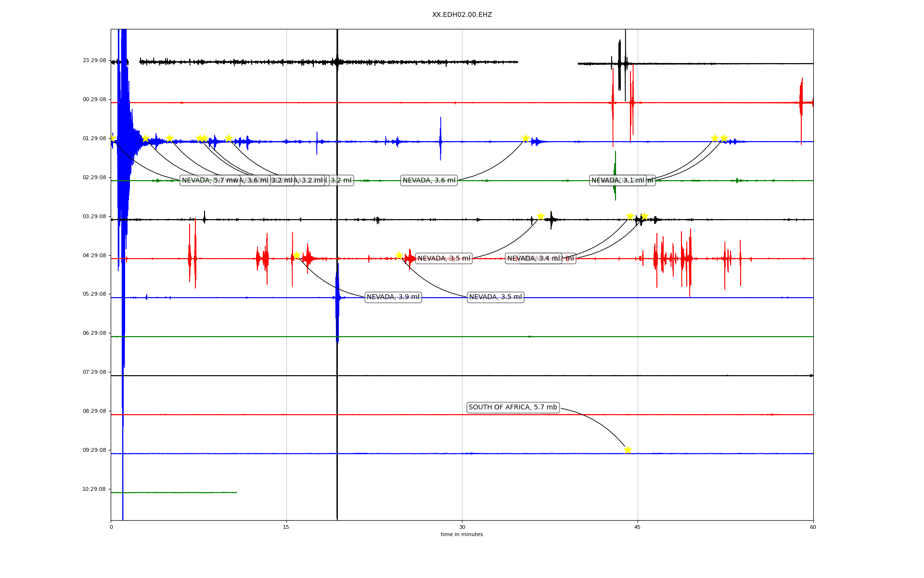924x578 pixels.
Task: Click the NEVADA, 3.9 ml annotation box
Action: click(393, 297)
